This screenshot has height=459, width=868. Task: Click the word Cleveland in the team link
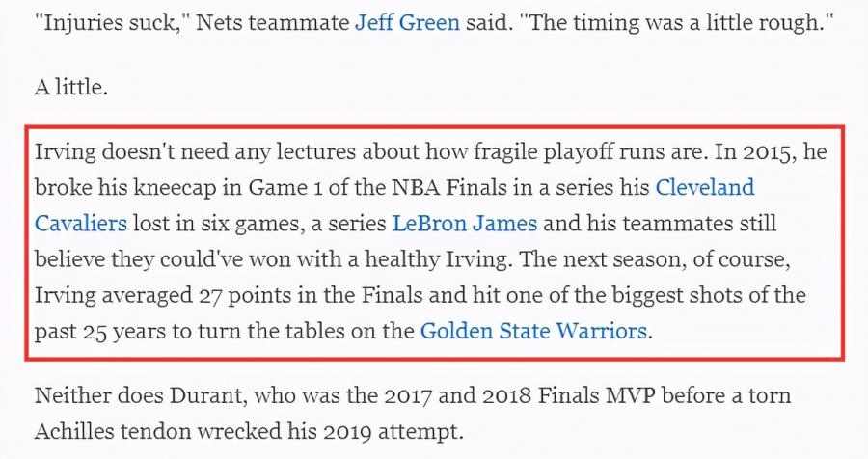[x=705, y=187]
